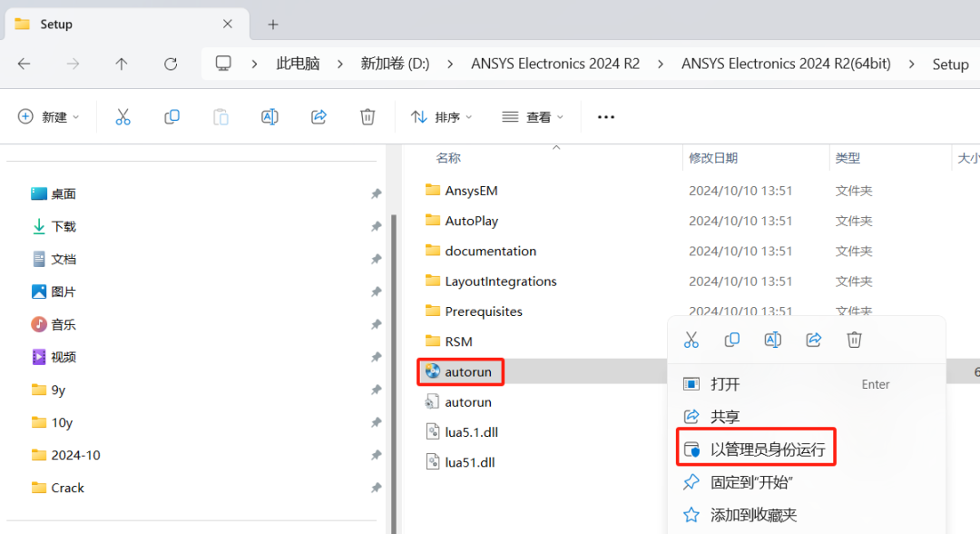Click the pin icon beside Crack folder
980x534 pixels.
[x=376, y=488]
